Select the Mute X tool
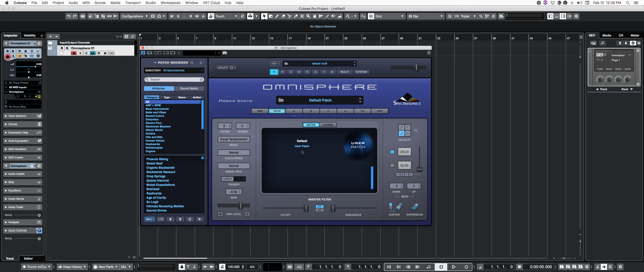Screen dimensions: 644x272 coord(302,16)
